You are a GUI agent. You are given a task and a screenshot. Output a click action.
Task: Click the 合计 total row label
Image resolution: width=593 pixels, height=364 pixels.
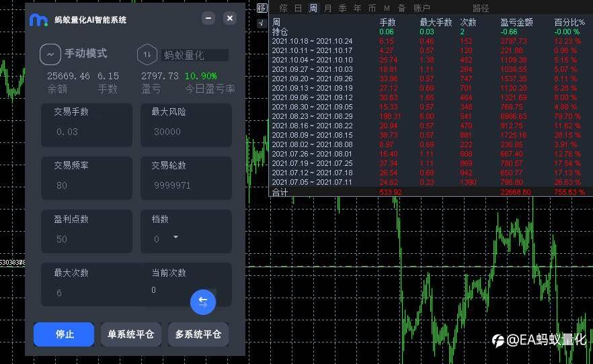click(x=280, y=192)
